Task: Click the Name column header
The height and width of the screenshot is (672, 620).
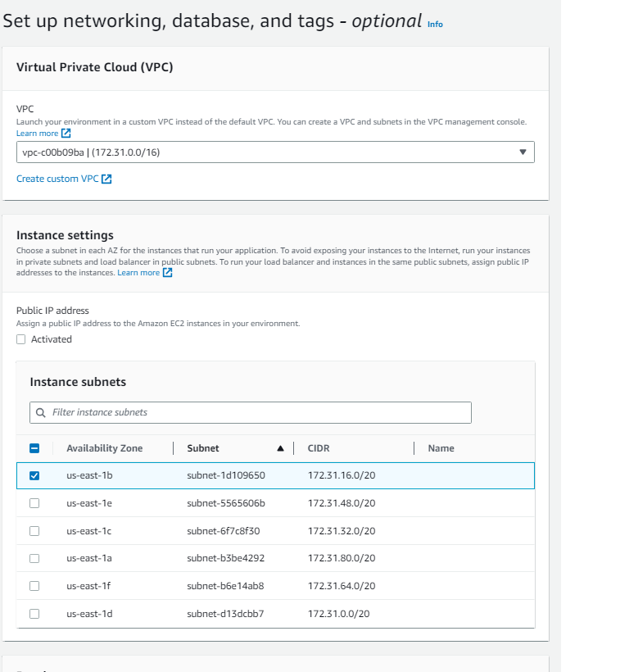Action: tap(441, 448)
